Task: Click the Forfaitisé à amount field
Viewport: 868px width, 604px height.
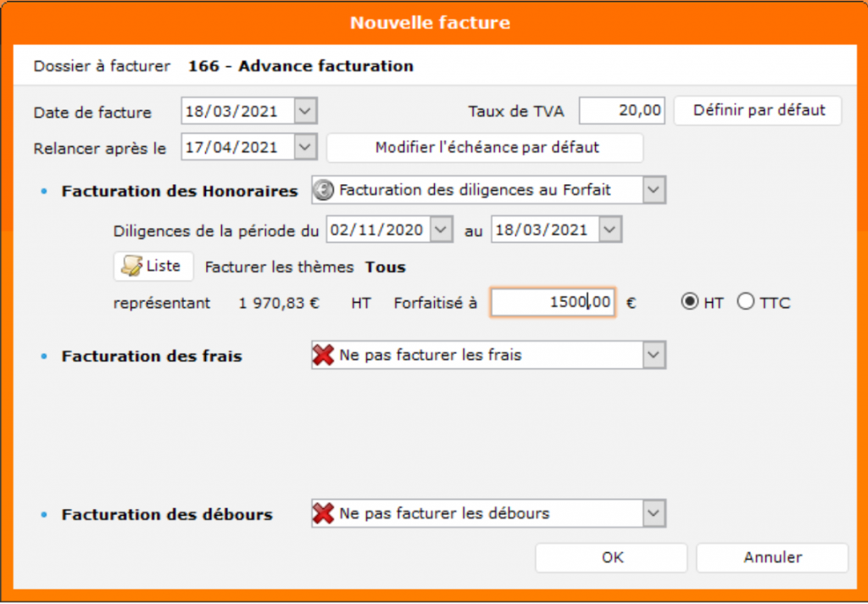Action: tap(552, 302)
